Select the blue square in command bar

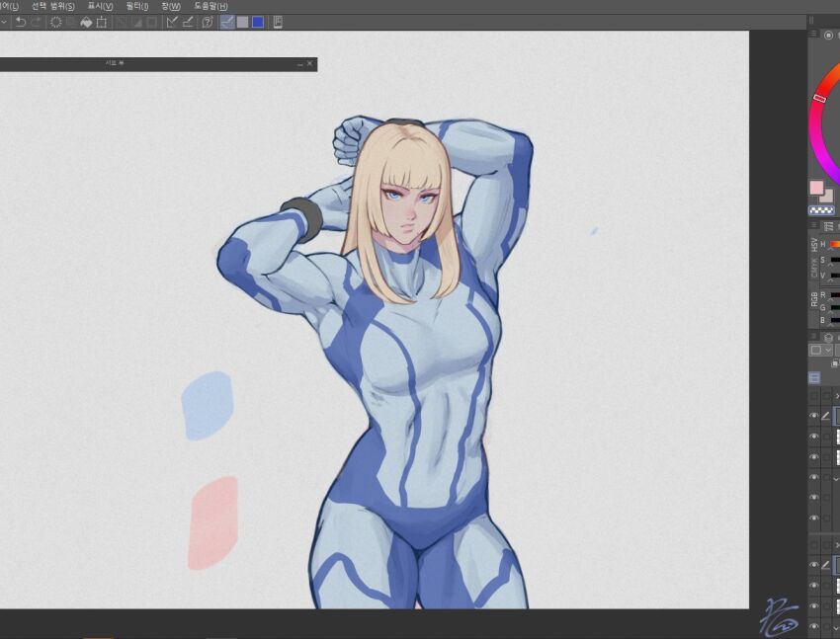(x=258, y=22)
